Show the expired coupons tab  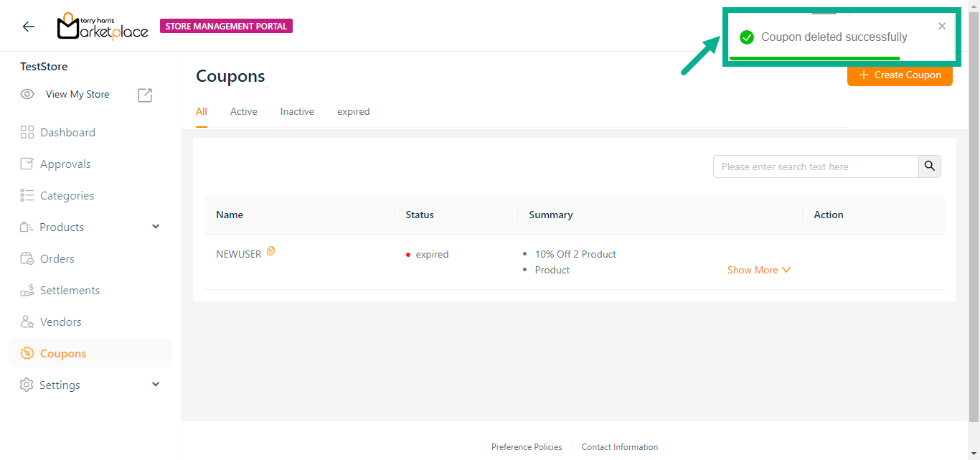(353, 111)
